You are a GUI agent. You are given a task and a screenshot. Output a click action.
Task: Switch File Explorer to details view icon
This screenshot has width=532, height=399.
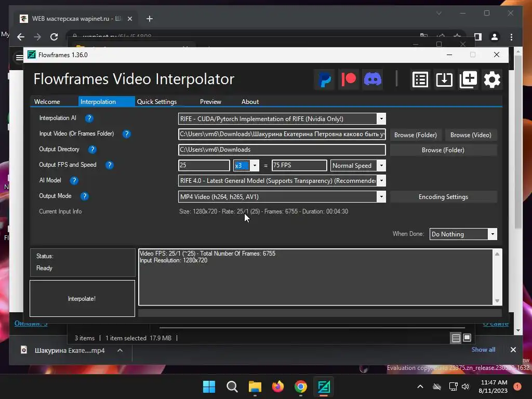(x=456, y=338)
